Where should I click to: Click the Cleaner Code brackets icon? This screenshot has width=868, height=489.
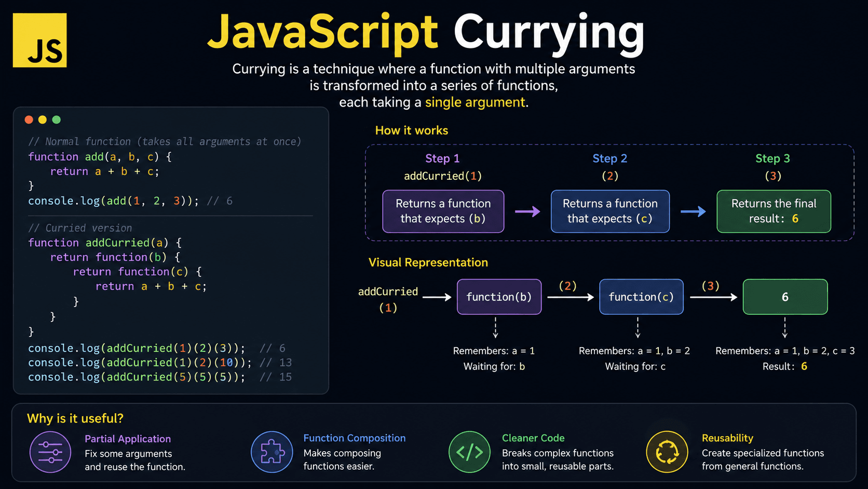click(x=469, y=452)
